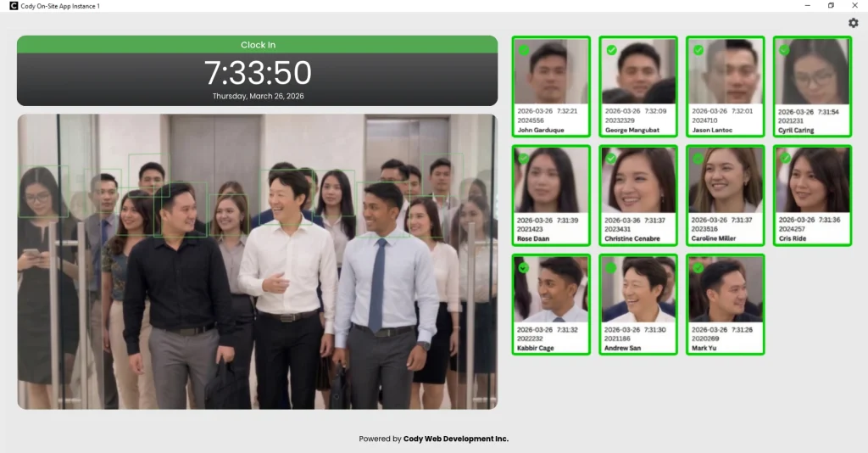Screen dimensions: 868x453
Task: Click the live camera feed image
Action: click(258, 262)
